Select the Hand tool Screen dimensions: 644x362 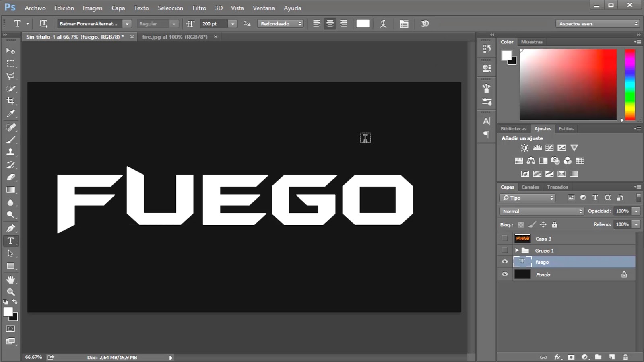click(x=11, y=280)
